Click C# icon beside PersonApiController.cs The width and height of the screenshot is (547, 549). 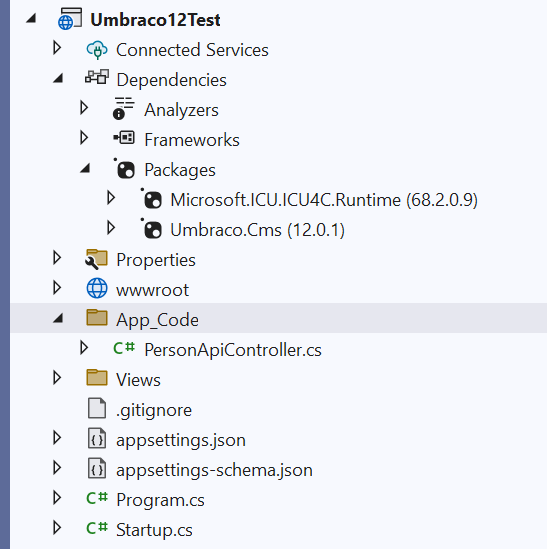point(124,348)
